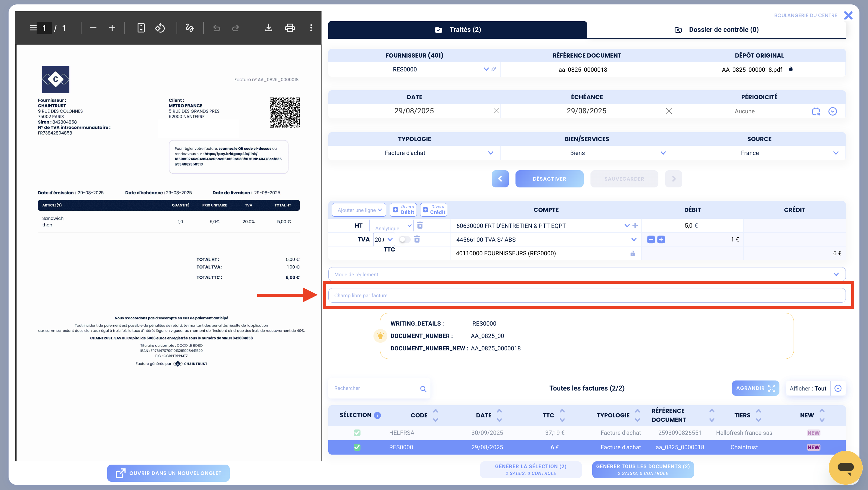Click OUVRIR DANS UN NOUVEL ONGLET
This screenshot has height=490, width=868.
(168, 473)
